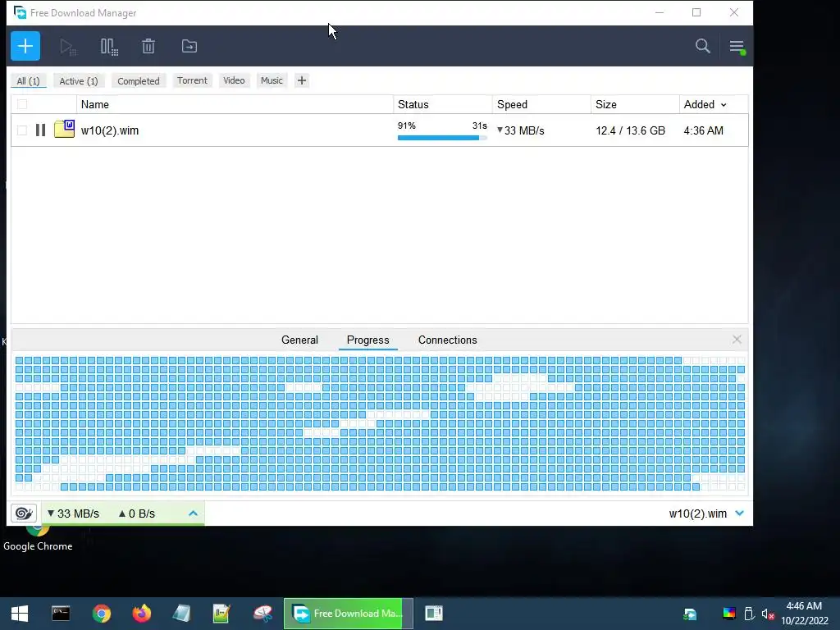Show the All (1) downloads filter

29,81
